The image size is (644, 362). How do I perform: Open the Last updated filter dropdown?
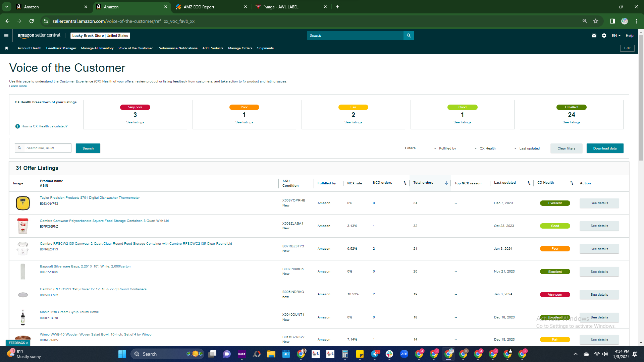coord(527,148)
